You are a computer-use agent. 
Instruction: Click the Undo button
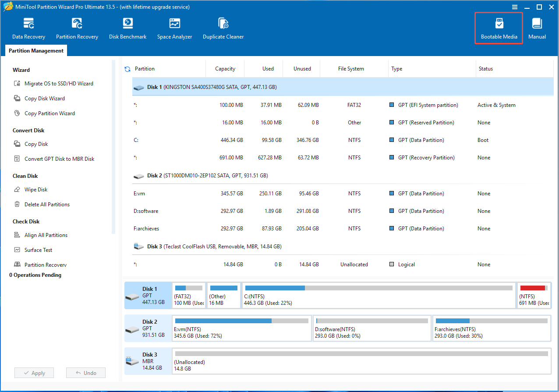pyautogui.click(x=86, y=373)
